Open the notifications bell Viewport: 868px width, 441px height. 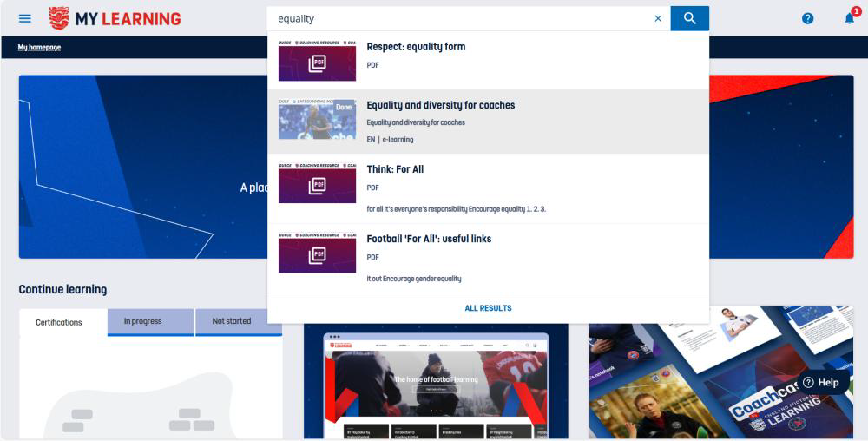coord(850,18)
